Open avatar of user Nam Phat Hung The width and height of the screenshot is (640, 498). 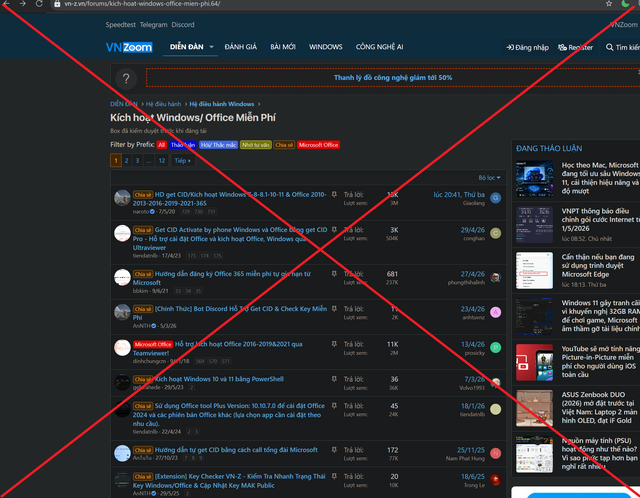coord(496,454)
